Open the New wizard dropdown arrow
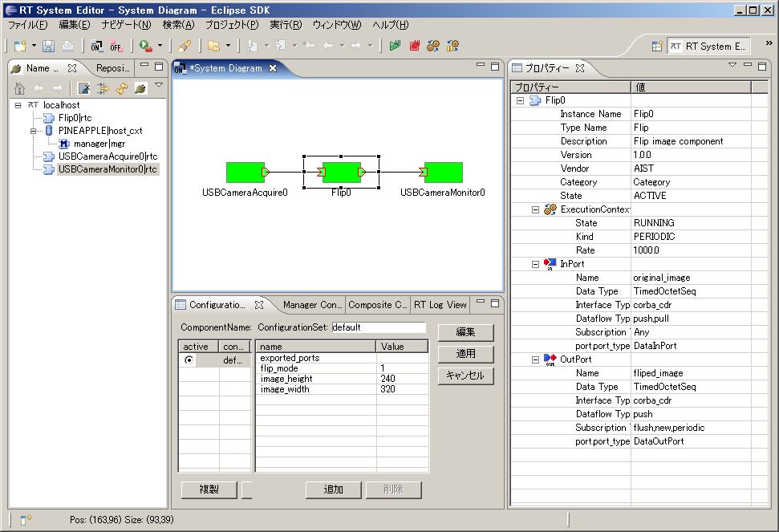 point(34,46)
